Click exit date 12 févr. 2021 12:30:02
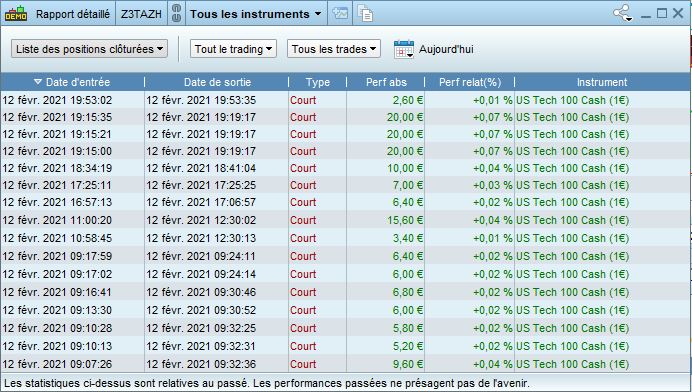This screenshot has height=392, width=692. click(201, 220)
